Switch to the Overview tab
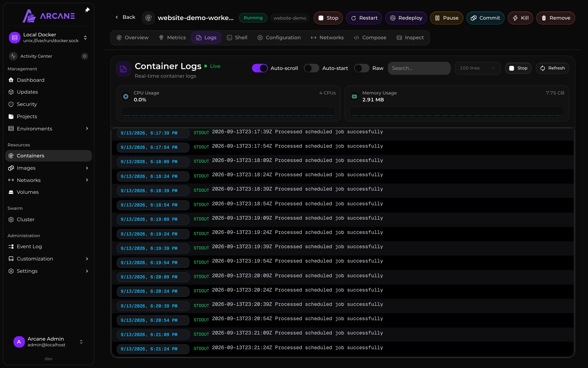This screenshot has height=368, width=588. click(133, 38)
